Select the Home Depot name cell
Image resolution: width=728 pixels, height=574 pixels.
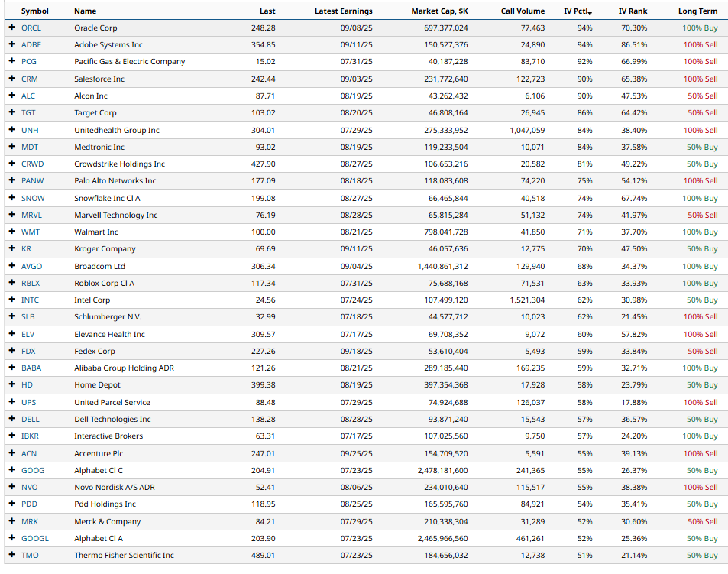tap(97, 384)
